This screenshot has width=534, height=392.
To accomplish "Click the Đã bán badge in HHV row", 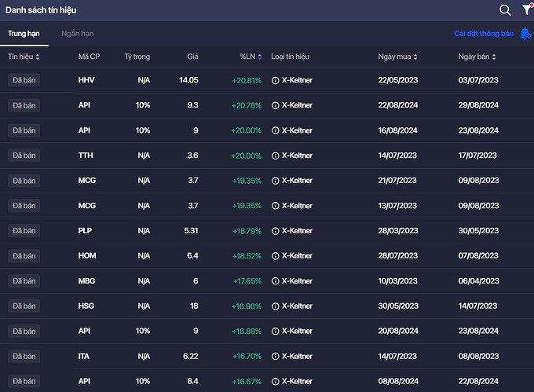I will (x=24, y=80).
